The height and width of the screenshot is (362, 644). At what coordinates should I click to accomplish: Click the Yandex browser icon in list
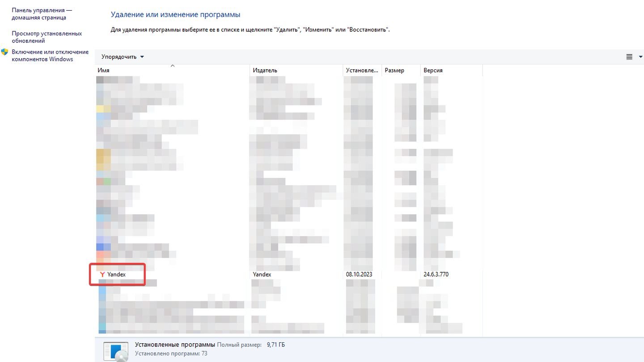coord(102,274)
